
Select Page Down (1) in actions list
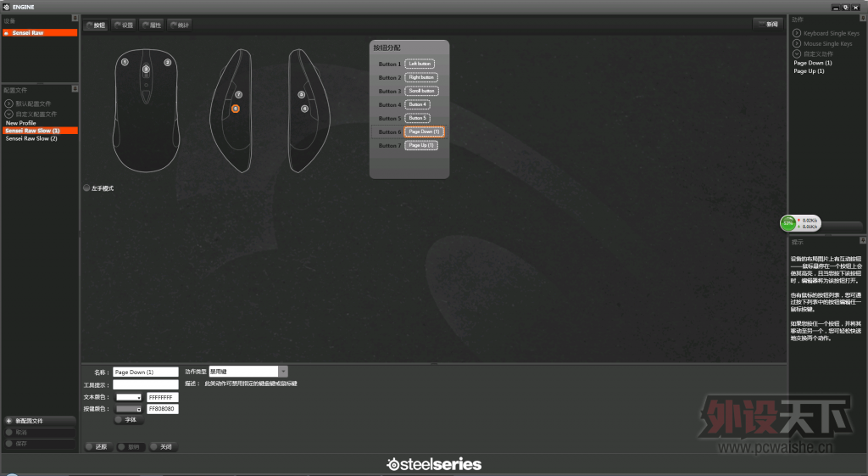click(x=813, y=63)
